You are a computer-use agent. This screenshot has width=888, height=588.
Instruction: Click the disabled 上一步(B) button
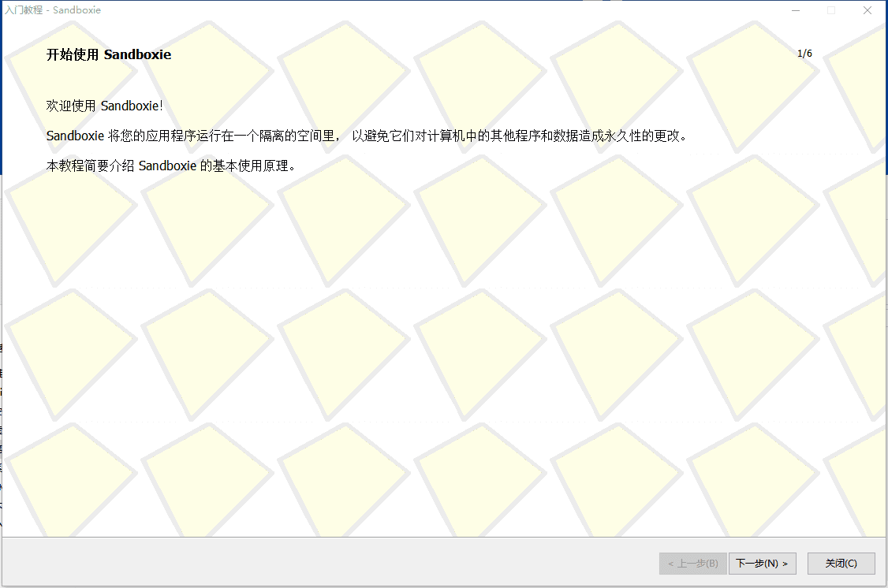(x=692, y=563)
